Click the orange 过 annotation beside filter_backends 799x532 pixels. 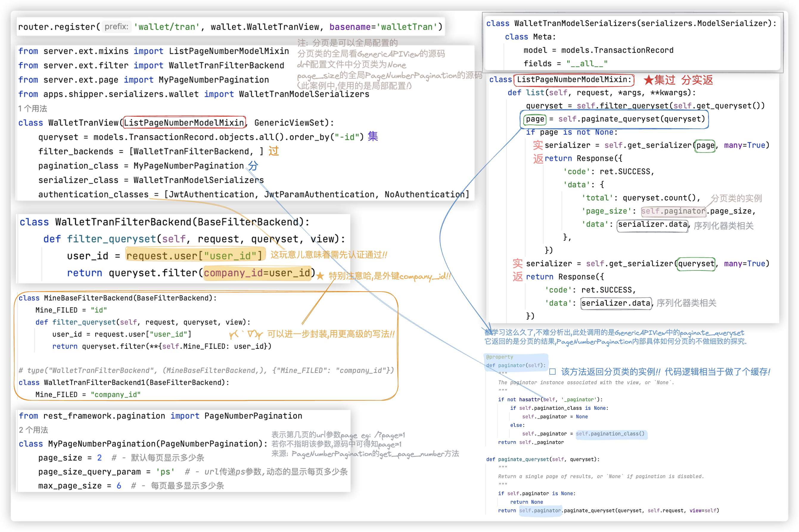point(273,151)
